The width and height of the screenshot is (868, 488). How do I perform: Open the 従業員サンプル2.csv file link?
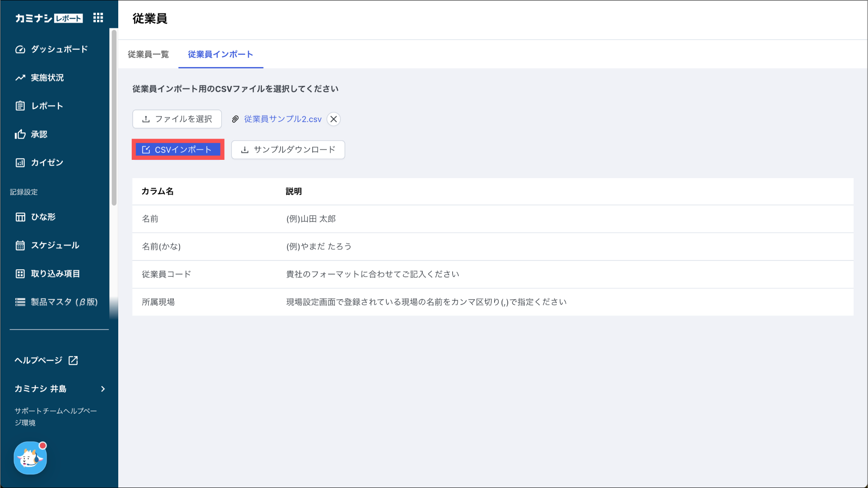click(283, 119)
